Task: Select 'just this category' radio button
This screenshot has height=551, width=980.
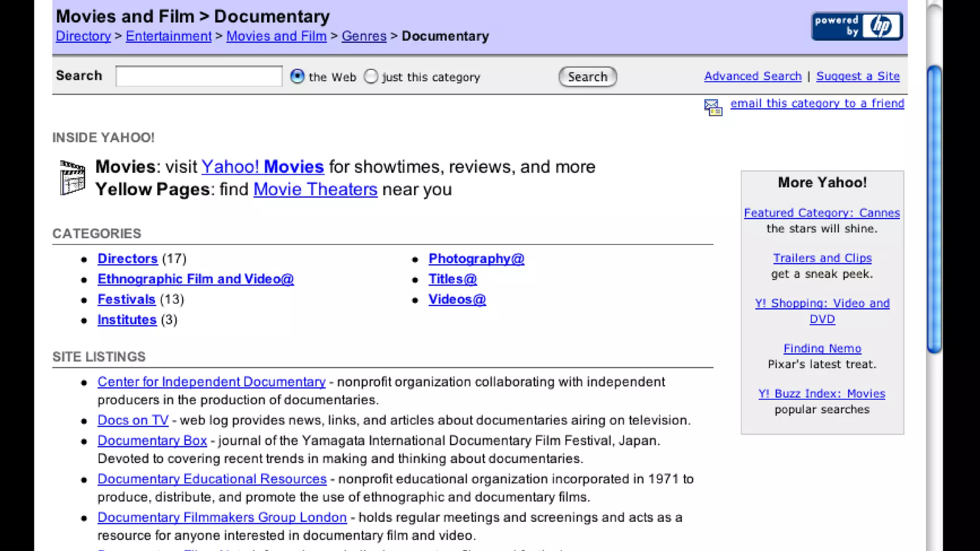Action: tap(371, 77)
